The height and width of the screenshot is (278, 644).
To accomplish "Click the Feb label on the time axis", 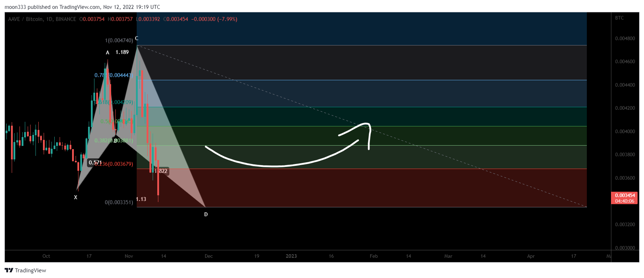I will (374, 256).
